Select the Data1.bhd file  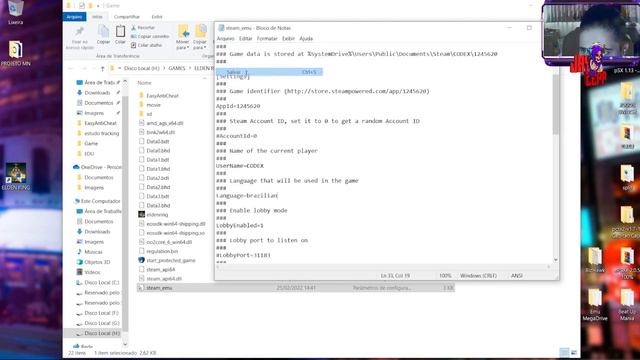[x=154, y=169]
